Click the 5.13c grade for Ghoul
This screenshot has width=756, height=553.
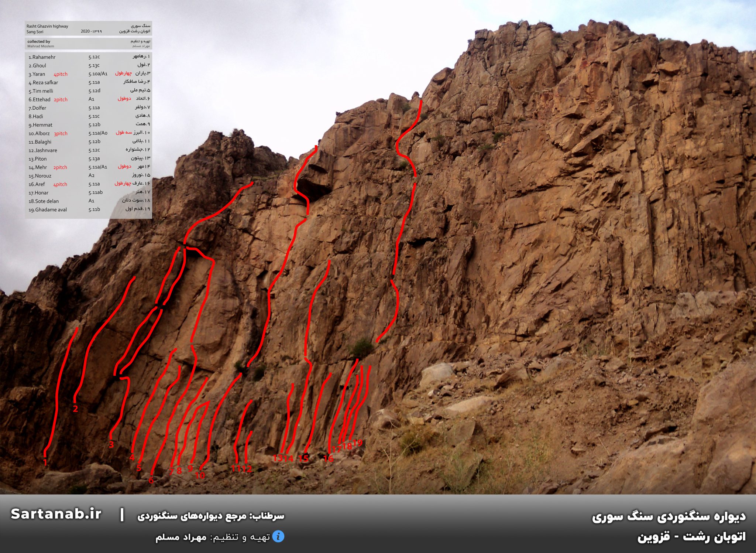point(94,65)
